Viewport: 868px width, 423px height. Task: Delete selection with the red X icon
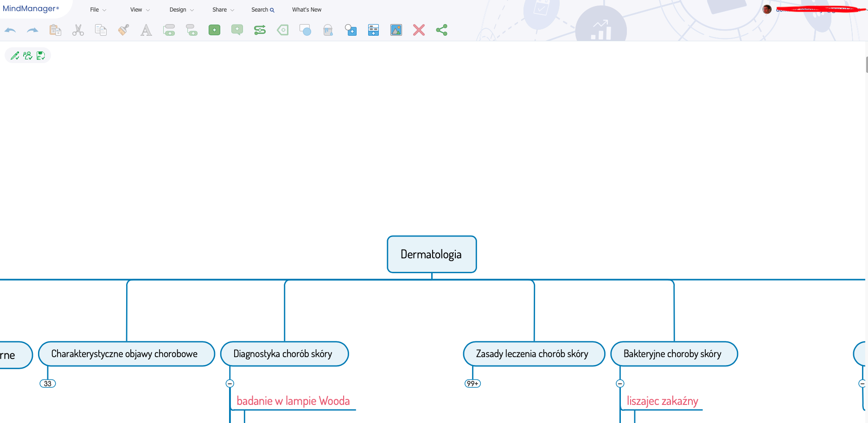[419, 30]
